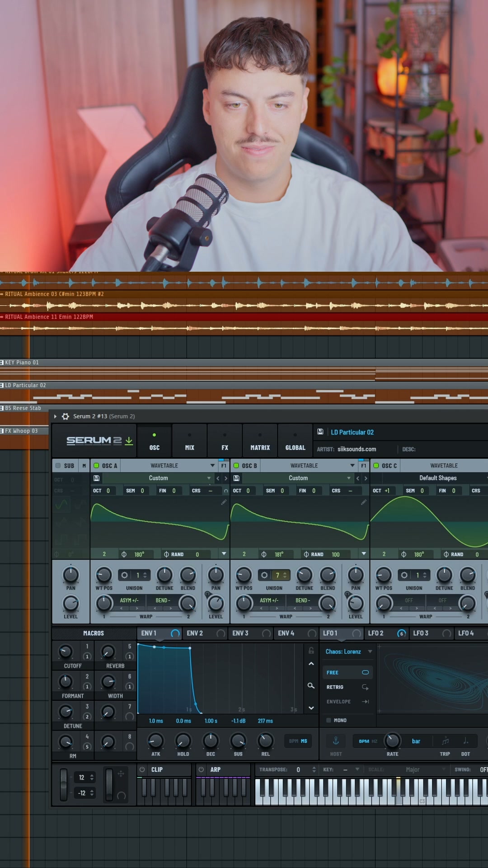Expand the Serum 2 #13 plugin header arrow
This screenshot has width=488, height=868.
click(55, 416)
